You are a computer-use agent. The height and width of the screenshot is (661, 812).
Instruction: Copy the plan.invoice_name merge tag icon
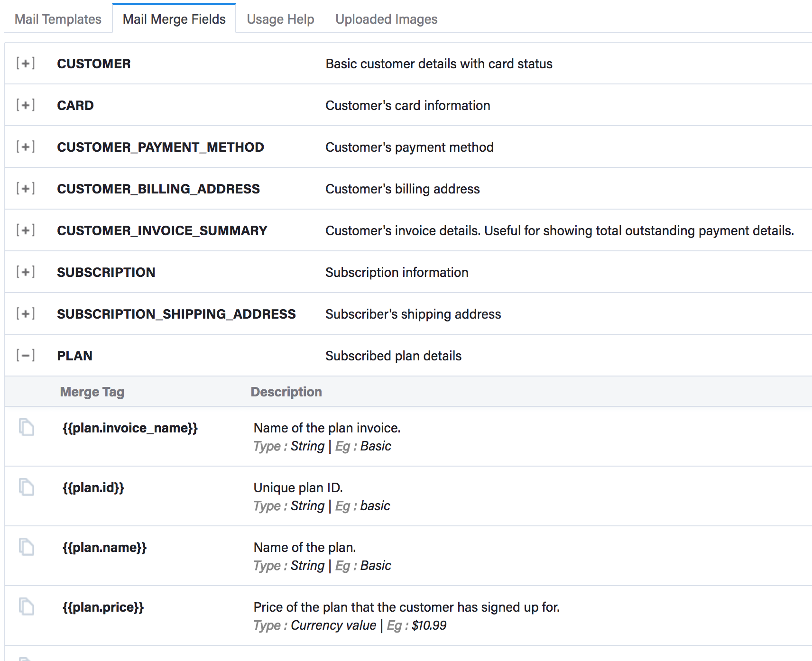(27, 427)
